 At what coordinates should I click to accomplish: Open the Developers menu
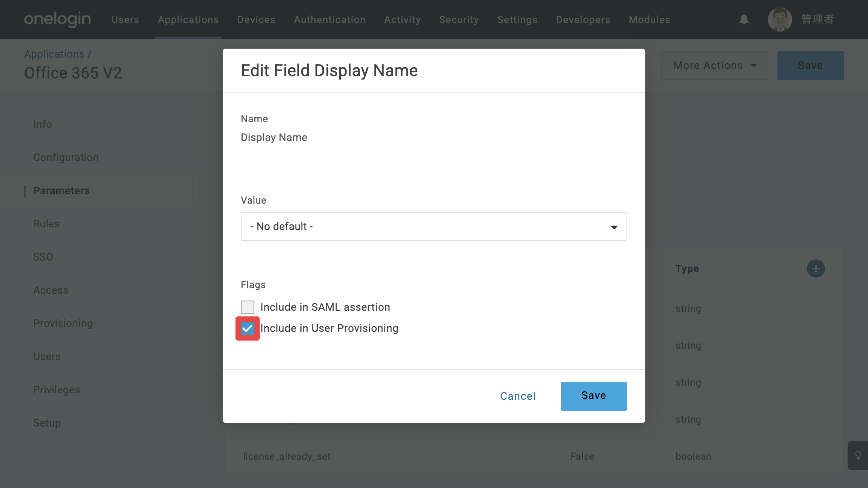pyautogui.click(x=583, y=20)
